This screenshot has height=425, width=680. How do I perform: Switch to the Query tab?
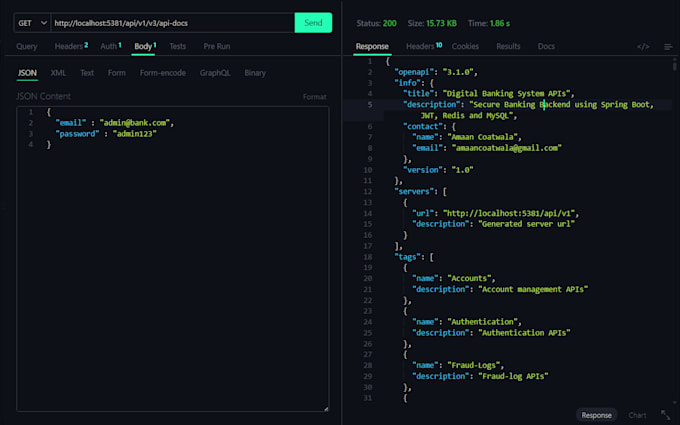coord(26,46)
